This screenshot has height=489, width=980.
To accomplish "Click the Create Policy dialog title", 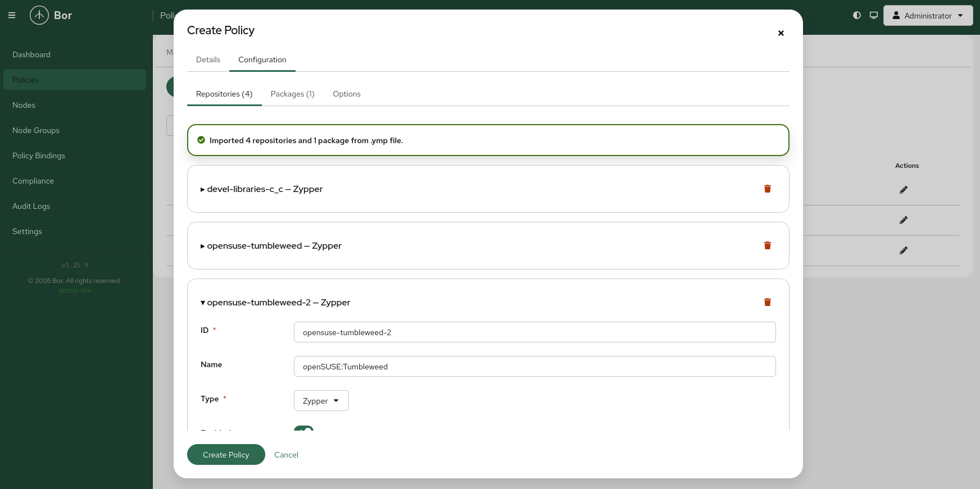I will (221, 30).
